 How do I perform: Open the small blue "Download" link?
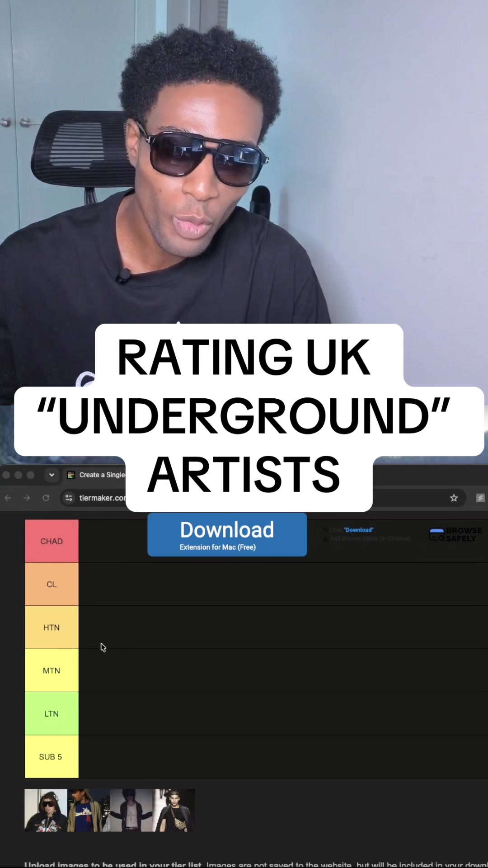click(x=358, y=530)
